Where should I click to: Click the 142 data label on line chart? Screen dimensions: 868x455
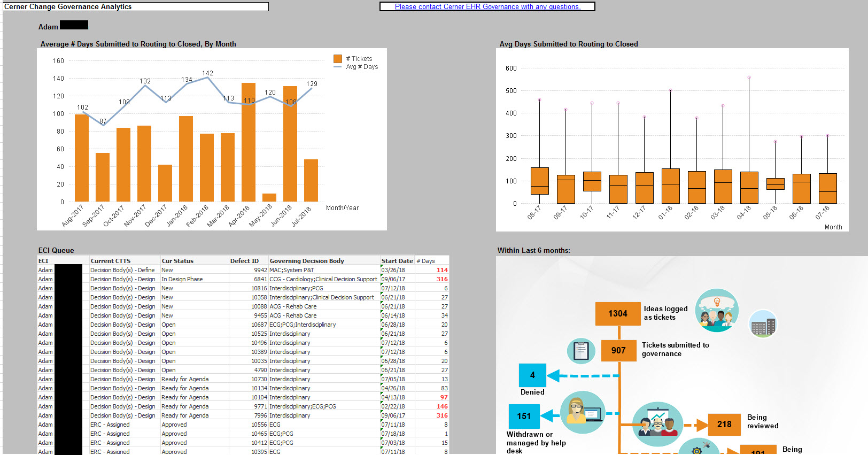point(207,73)
